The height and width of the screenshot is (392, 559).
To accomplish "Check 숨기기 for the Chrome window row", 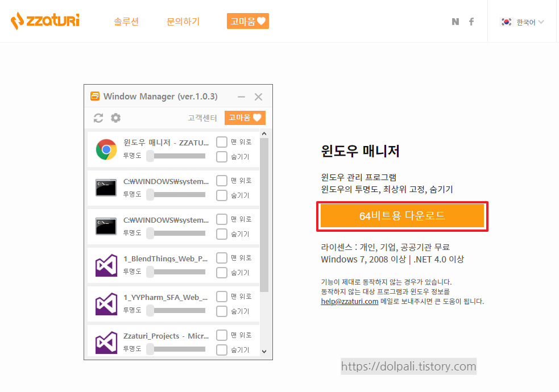I will tap(222, 157).
